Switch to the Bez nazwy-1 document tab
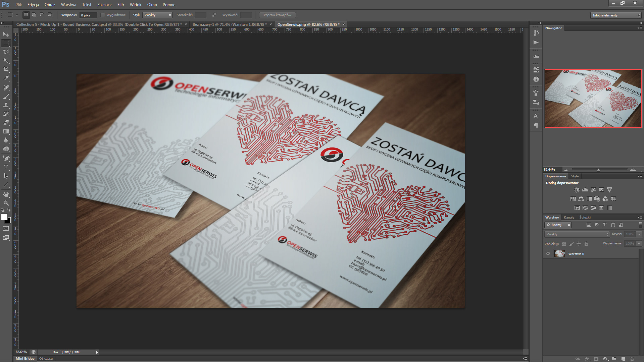This screenshot has width=644, height=362. (230, 24)
